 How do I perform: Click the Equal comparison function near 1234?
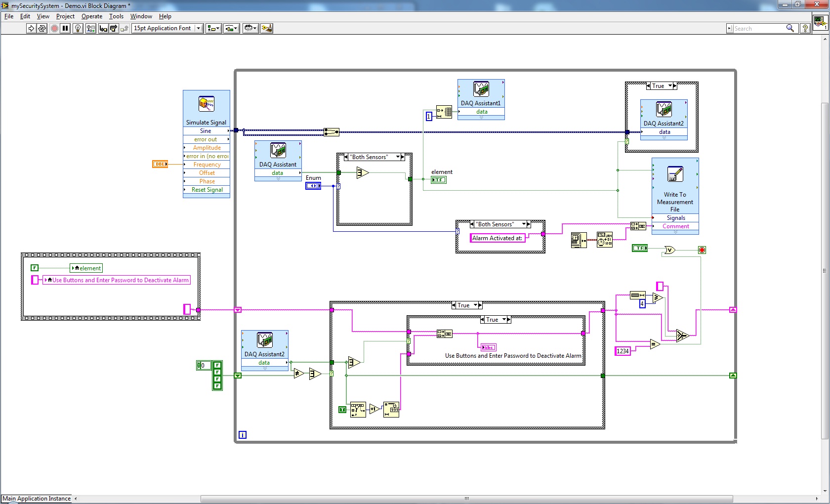(x=655, y=344)
